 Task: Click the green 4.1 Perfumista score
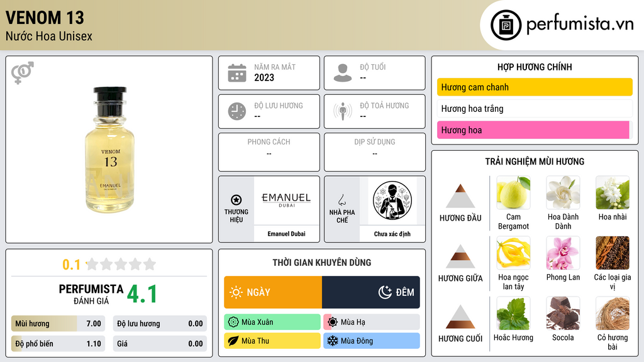click(142, 294)
